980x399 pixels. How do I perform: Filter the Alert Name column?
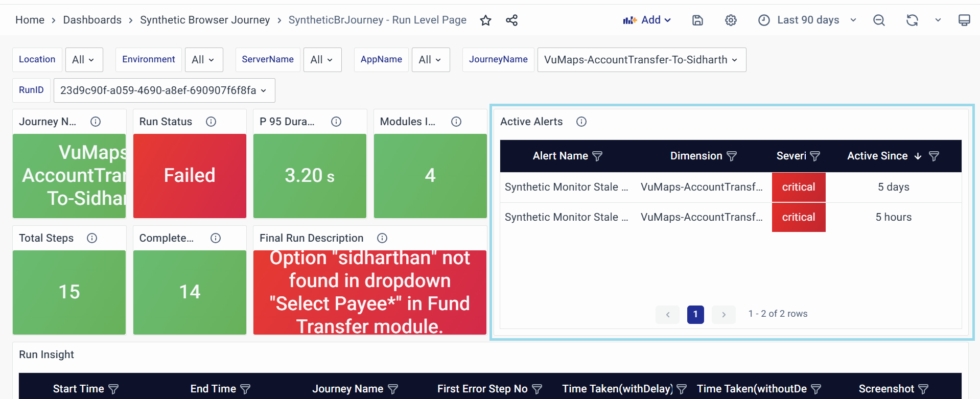click(597, 156)
